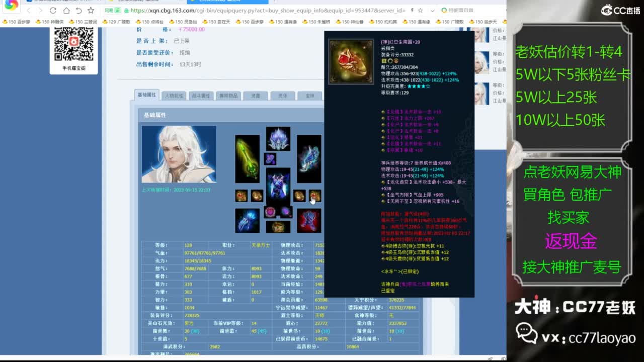Click the purple necklace equipment icon

point(271,159)
